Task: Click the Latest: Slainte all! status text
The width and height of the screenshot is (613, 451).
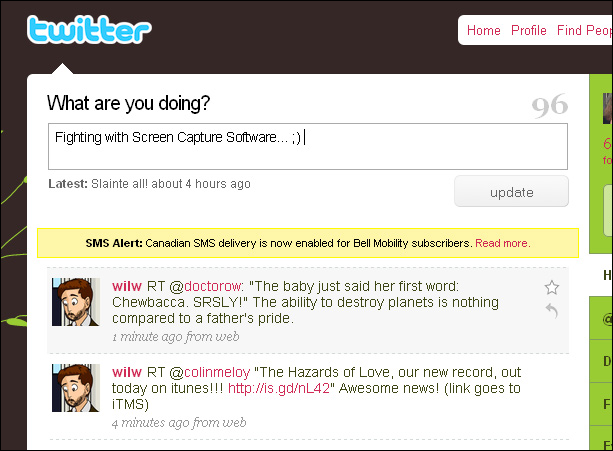Action: 149,184
